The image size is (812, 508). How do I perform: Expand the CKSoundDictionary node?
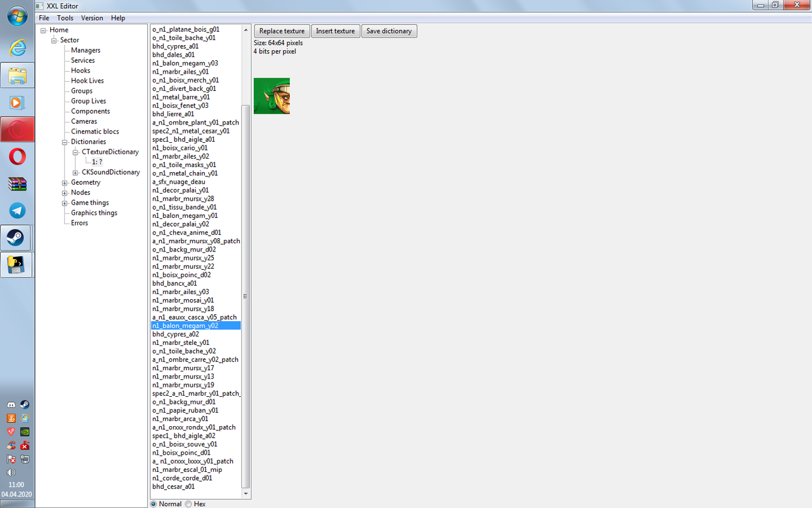click(75, 172)
